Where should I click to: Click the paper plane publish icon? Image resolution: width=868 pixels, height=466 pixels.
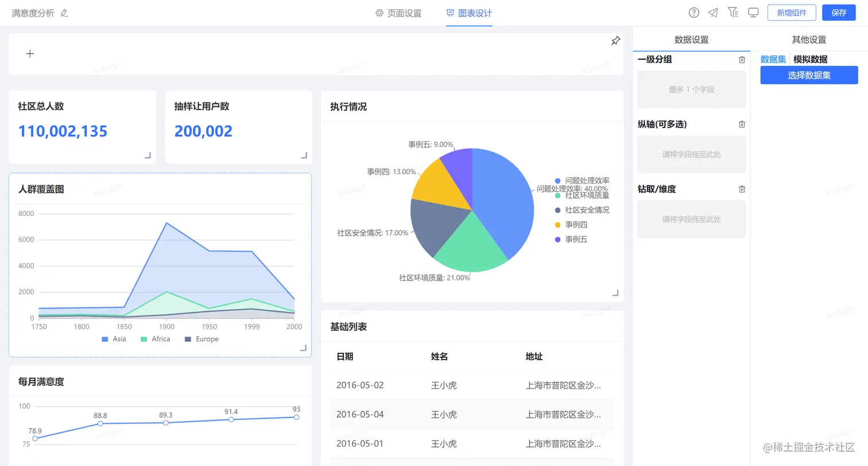(712, 13)
